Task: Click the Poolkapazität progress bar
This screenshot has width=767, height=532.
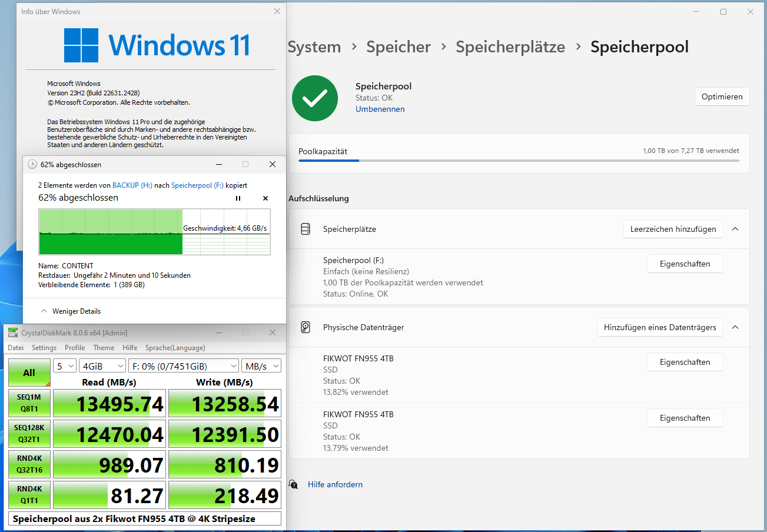Action: click(x=519, y=161)
